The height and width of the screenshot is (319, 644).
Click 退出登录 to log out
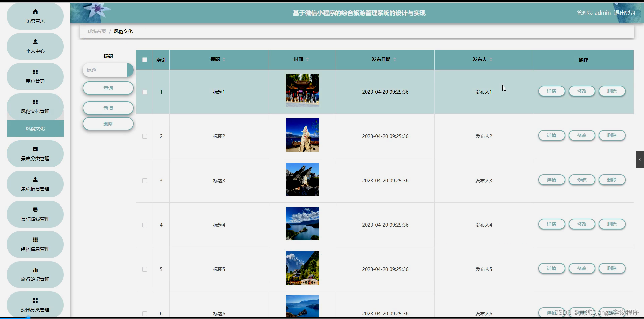(x=625, y=13)
